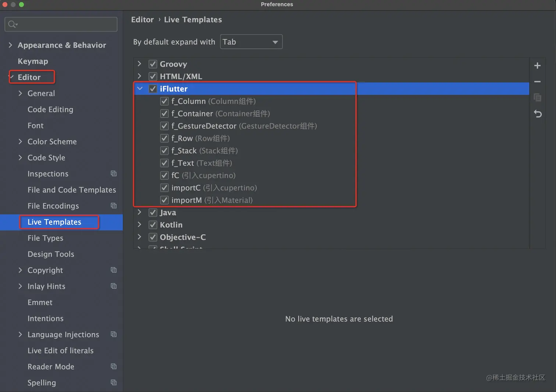The width and height of the screenshot is (556, 392).
Task: Uncheck the Groovy template group checkbox
Action: 153,64
